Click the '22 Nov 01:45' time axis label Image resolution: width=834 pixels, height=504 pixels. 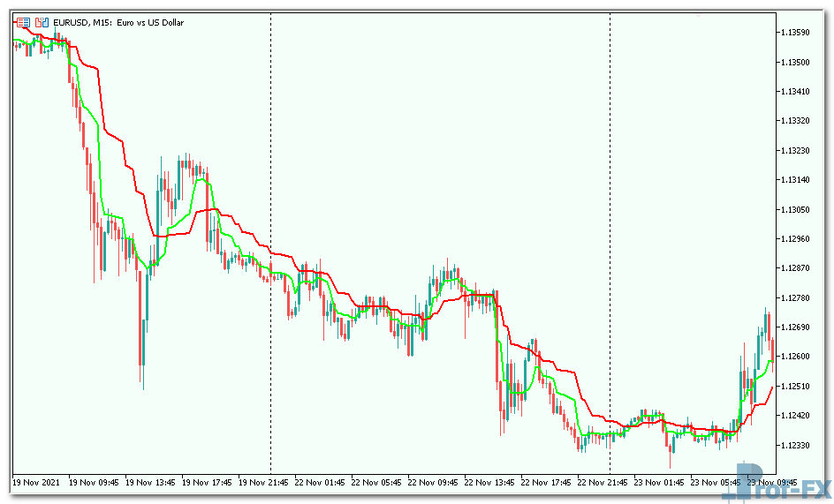[320, 483]
